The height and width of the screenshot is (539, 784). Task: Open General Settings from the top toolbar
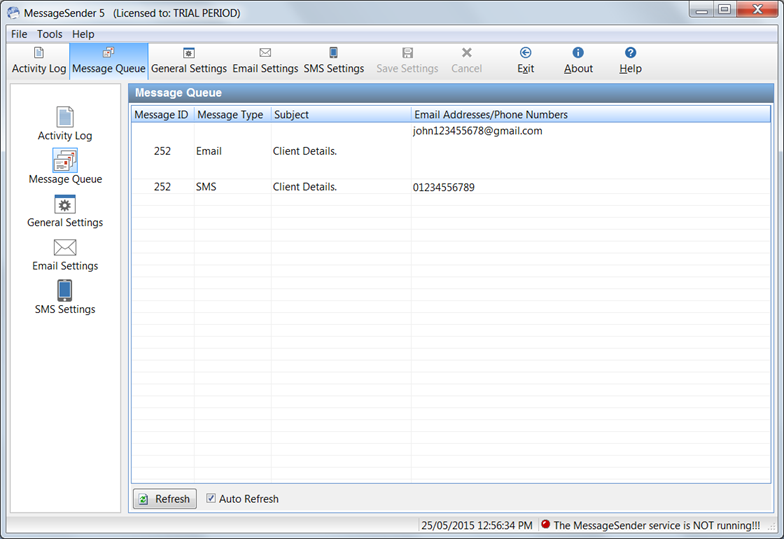pos(188,61)
